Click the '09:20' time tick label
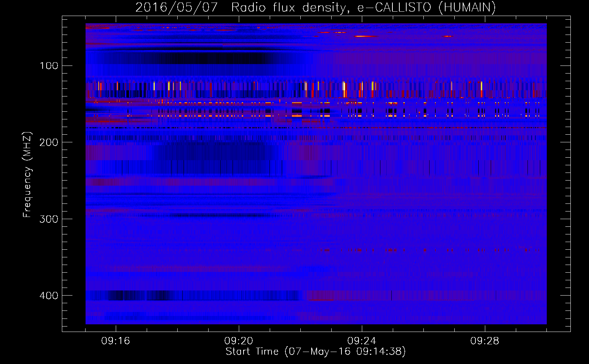 239,341
